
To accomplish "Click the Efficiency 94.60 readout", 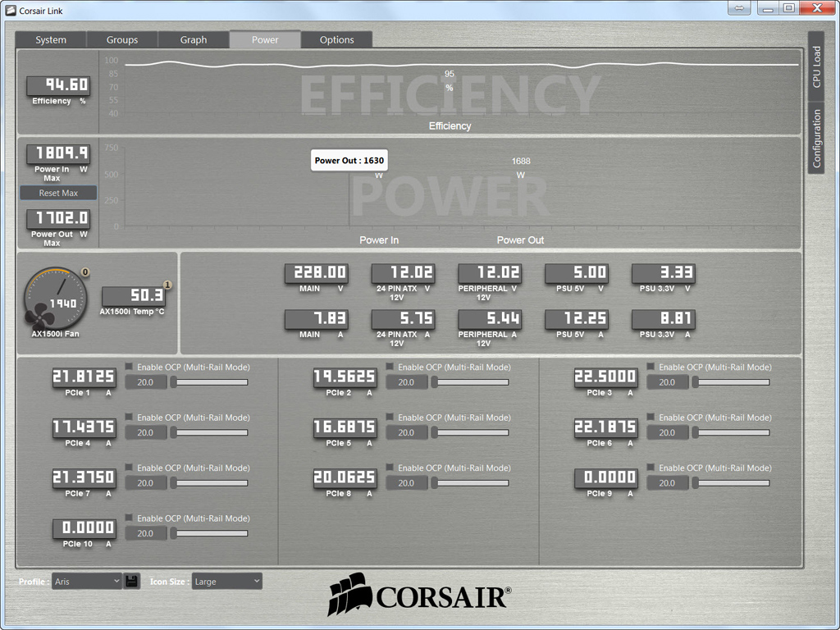I will [58, 85].
